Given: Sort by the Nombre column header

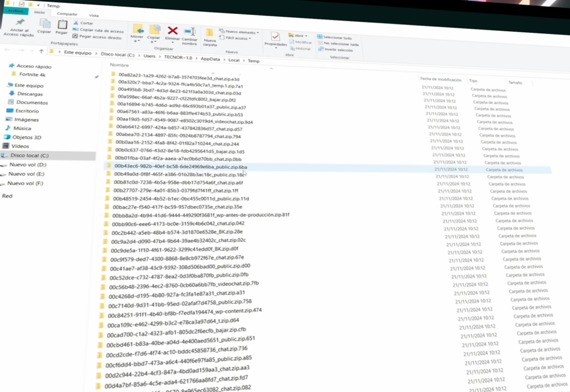Looking at the screenshot, I should click(x=120, y=65).
